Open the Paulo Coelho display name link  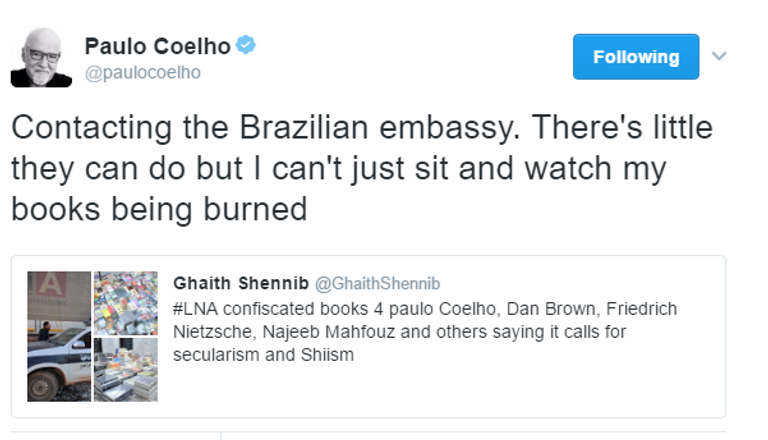[x=157, y=46]
